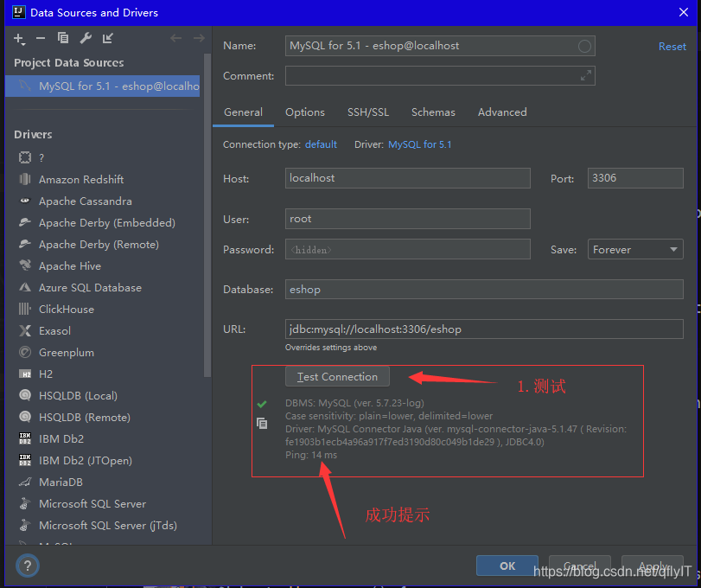The width and height of the screenshot is (701, 588).
Task: Add a new data source with plus icon
Action: (19, 39)
